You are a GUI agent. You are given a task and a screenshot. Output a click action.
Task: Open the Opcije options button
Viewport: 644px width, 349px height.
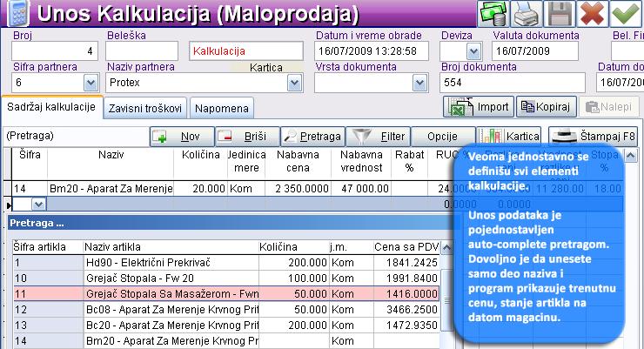pos(442,137)
